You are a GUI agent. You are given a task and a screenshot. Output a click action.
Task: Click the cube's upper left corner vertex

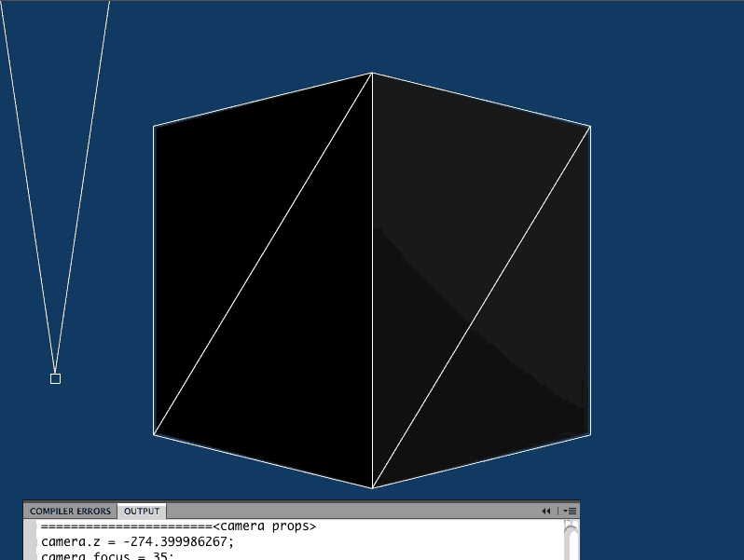coord(154,126)
